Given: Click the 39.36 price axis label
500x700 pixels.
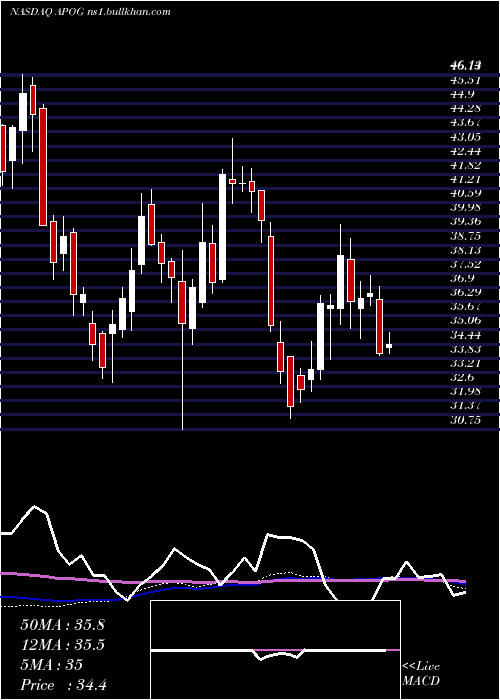Looking at the screenshot, I should pyautogui.click(x=466, y=222).
